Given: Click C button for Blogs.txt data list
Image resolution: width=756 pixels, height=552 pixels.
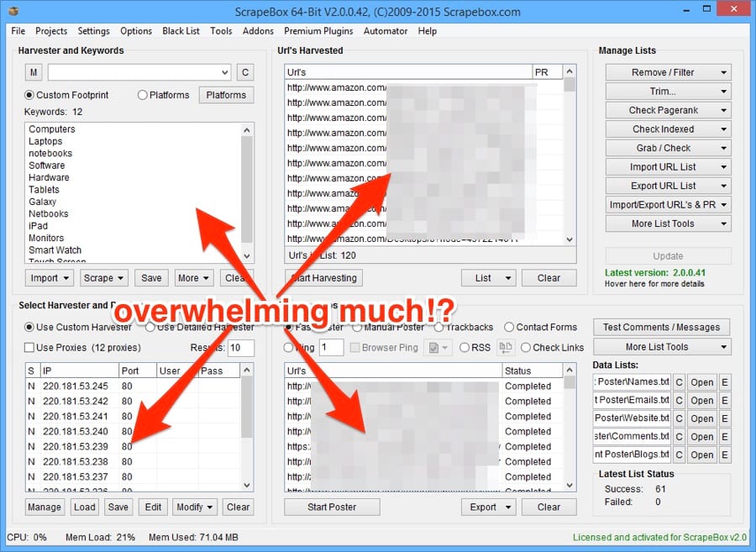Looking at the screenshot, I should pyautogui.click(x=679, y=455).
